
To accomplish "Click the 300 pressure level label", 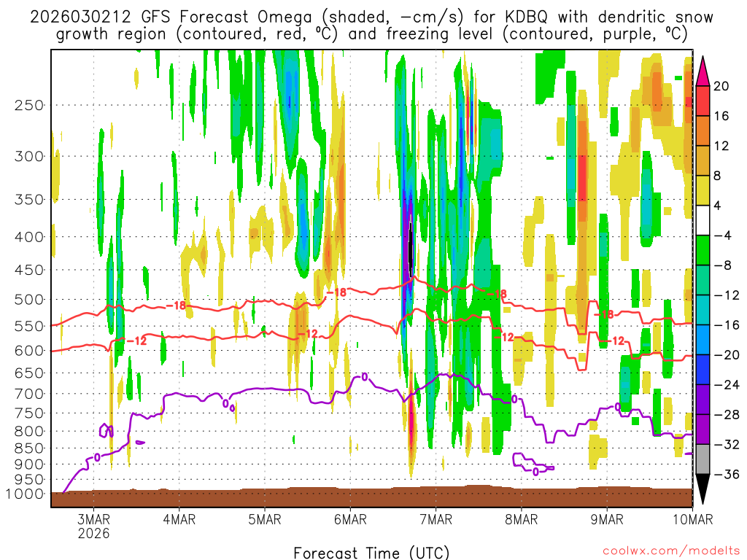I will click(29, 156).
